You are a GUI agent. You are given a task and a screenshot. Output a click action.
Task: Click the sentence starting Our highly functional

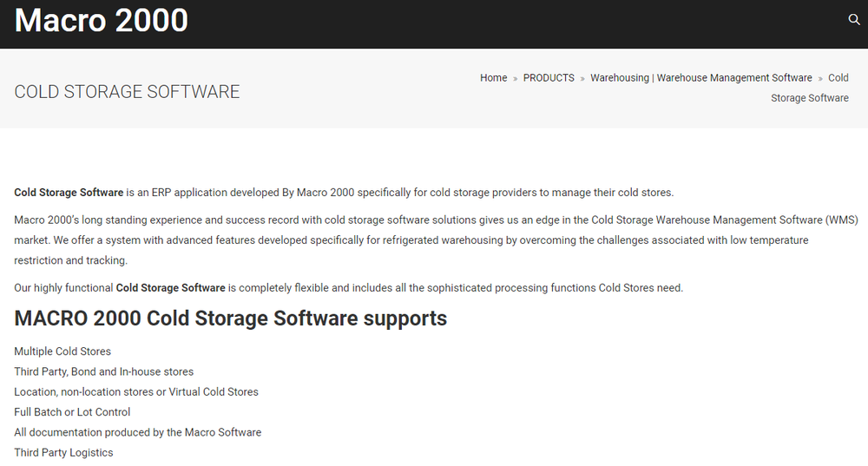pyautogui.click(x=349, y=288)
